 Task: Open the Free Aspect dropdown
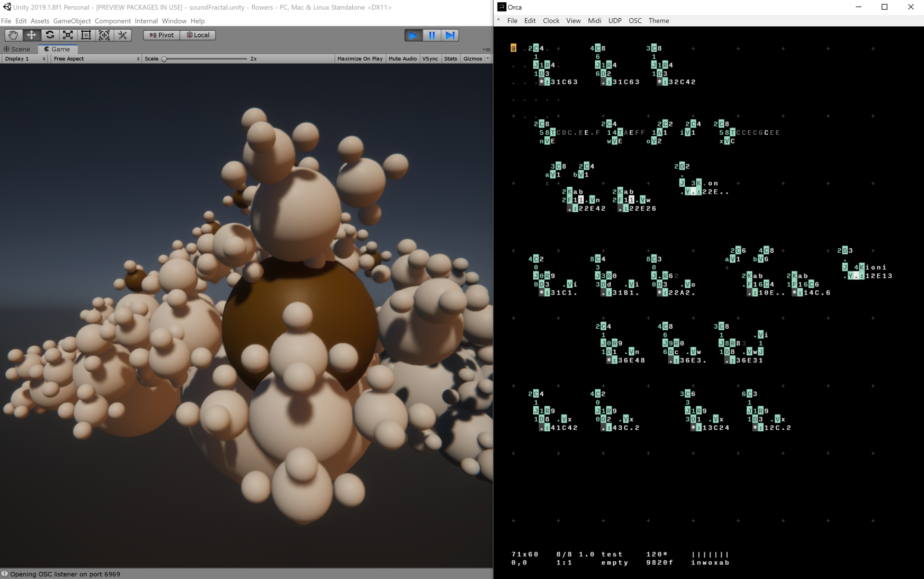tap(97, 59)
